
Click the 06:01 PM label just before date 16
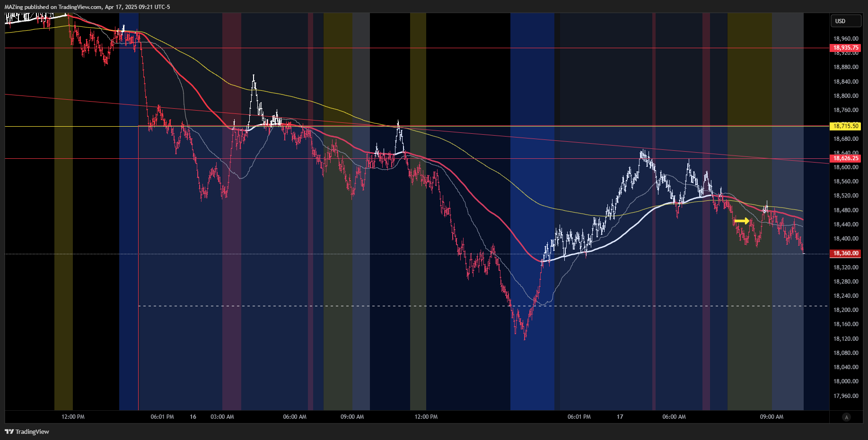(x=162, y=417)
